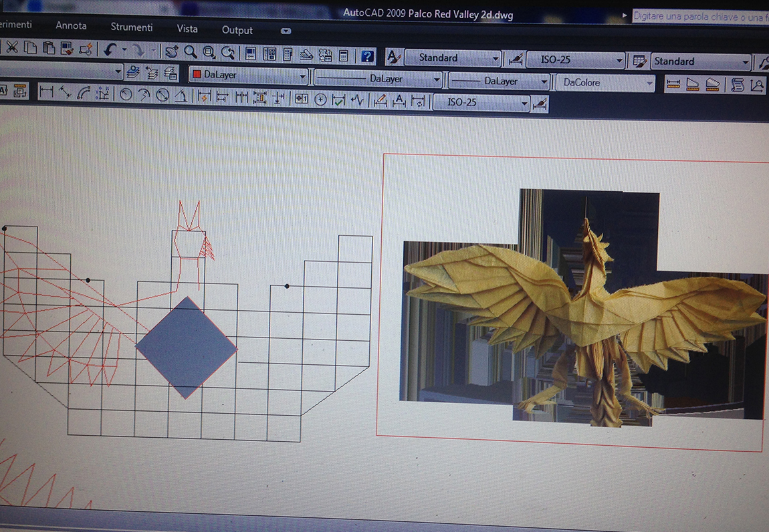Open the Vista ribbon tab
This screenshot has height=532, width=769.
pos(187,29)
